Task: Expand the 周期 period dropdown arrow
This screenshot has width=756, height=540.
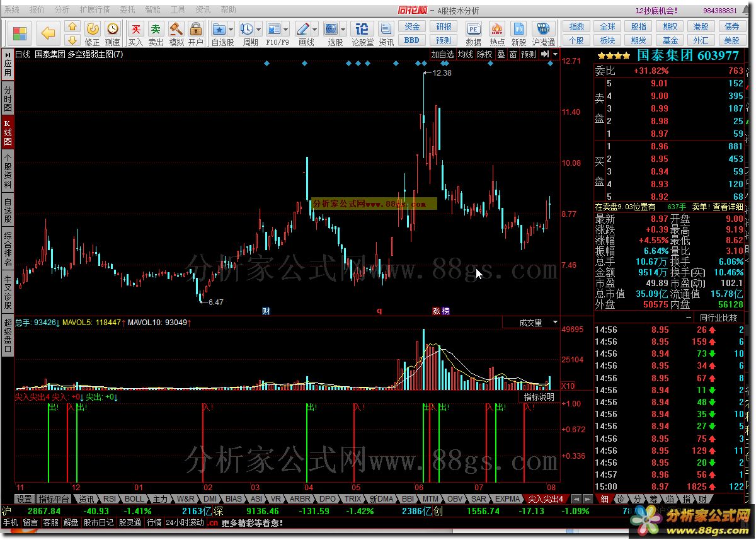Action: point(258,29)
